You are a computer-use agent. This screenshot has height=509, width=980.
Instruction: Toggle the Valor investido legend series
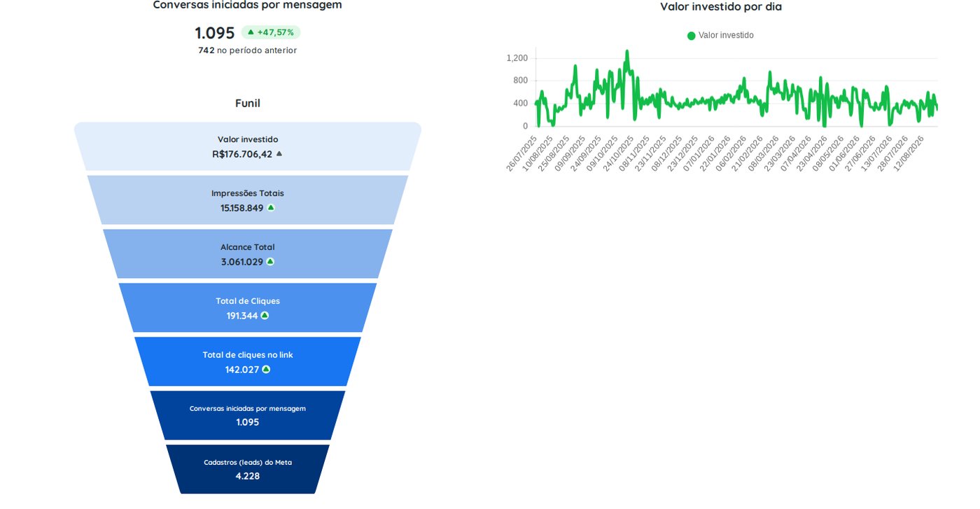[x=720, y=35]
